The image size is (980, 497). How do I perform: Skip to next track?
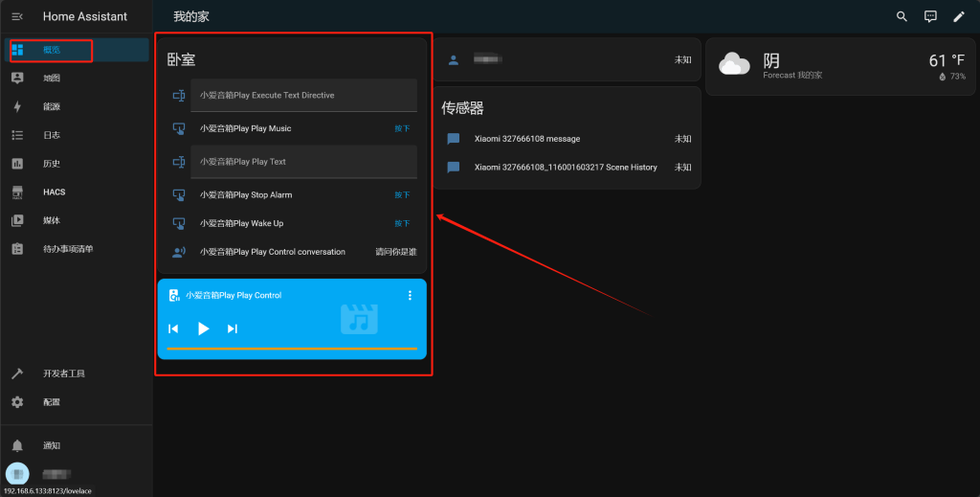point(233,328)
